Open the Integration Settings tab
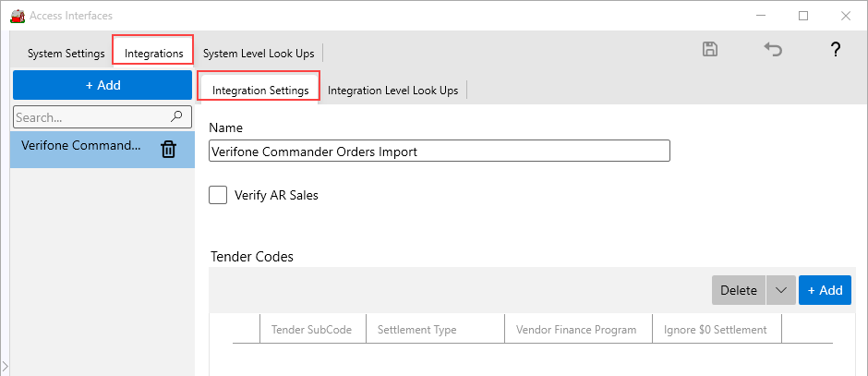 coord(260,91)
